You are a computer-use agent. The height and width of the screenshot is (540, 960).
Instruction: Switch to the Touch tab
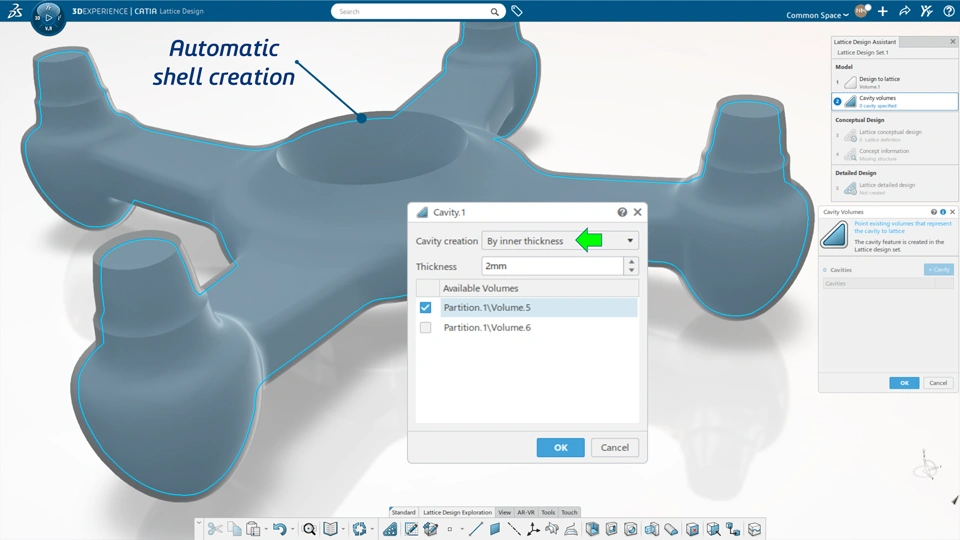coord(569,512)
